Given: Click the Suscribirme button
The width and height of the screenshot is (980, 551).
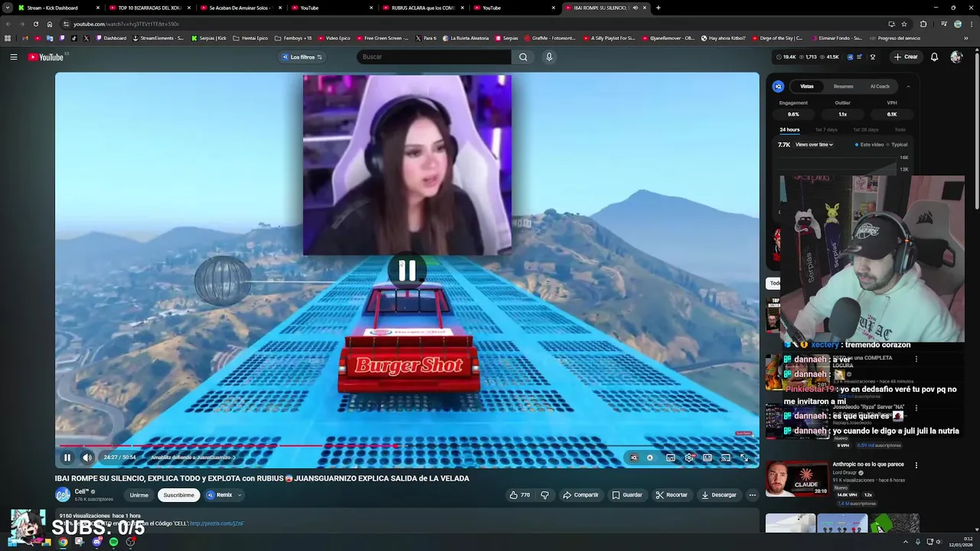Looking at the screenshot, I should click(178, 495).
